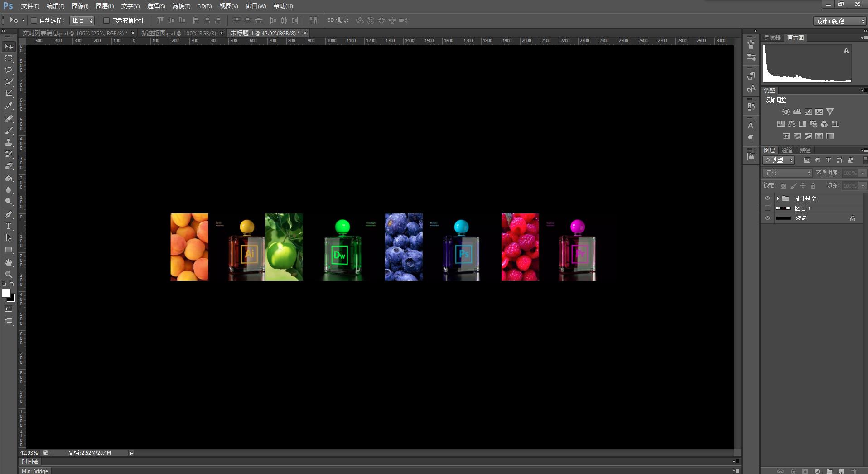Open the 正常 blend mode dropdown
The width and height of the screenshot is (868, 474).
click(x=788, y=173)
